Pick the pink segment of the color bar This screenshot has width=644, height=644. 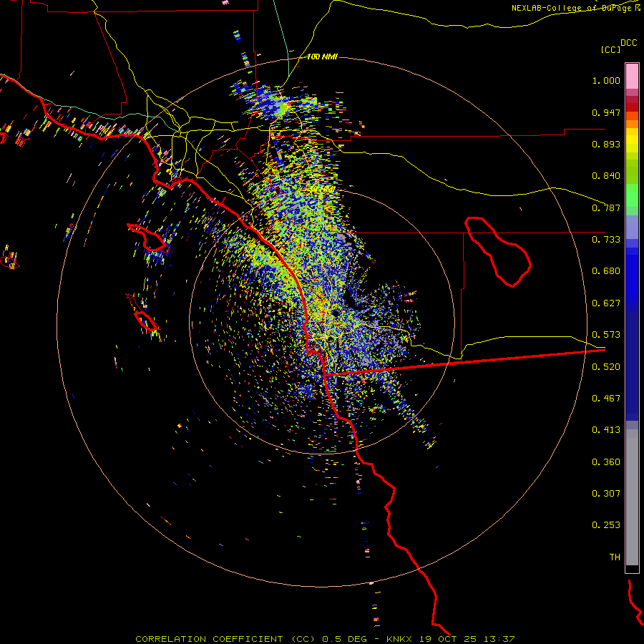pyautogui.click(x=632, y=76)
